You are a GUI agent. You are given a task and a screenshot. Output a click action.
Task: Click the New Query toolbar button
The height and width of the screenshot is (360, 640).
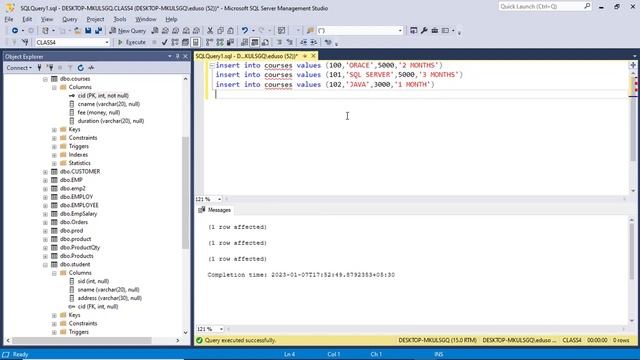coord(128,31)
